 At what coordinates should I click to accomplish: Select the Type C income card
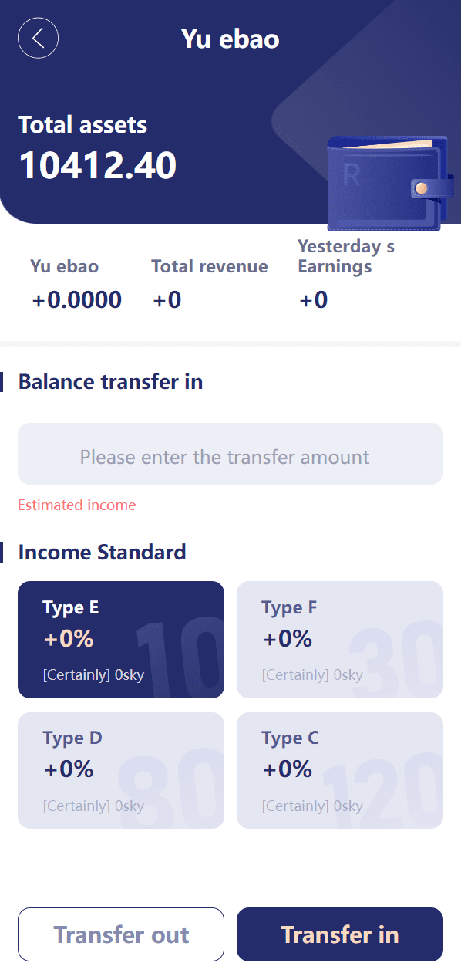[x=340, y=770]
